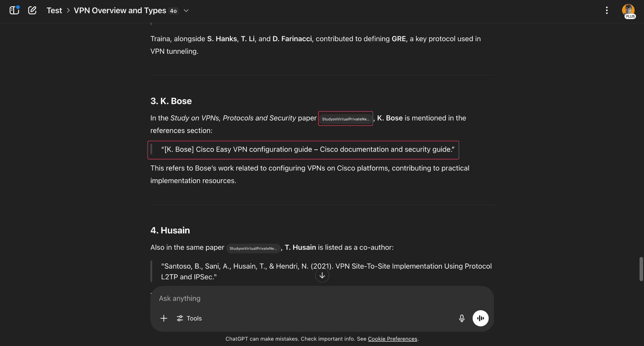Open citation chip in K. Bose section
644x346 pixels.
pyautogui.click(x=346, y=119)
